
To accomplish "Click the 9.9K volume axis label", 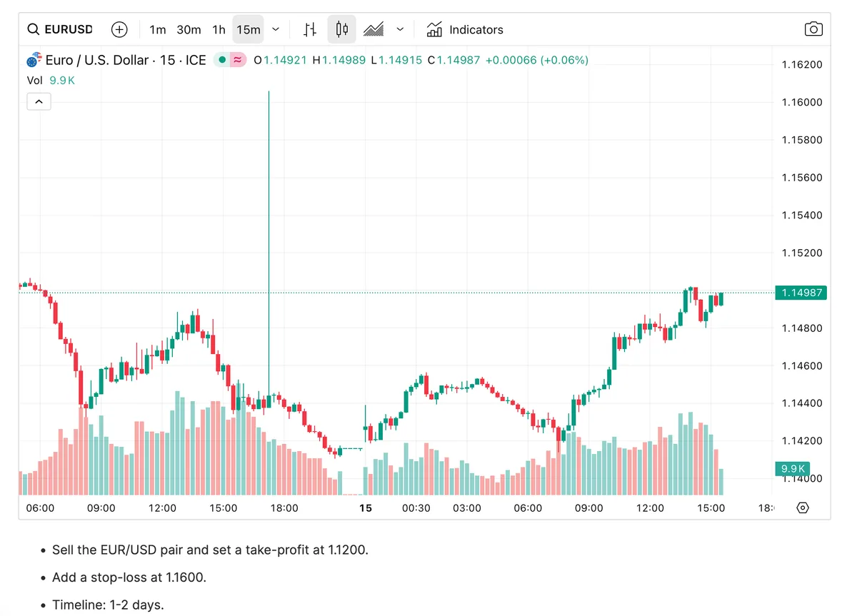I will coord(792,469).
